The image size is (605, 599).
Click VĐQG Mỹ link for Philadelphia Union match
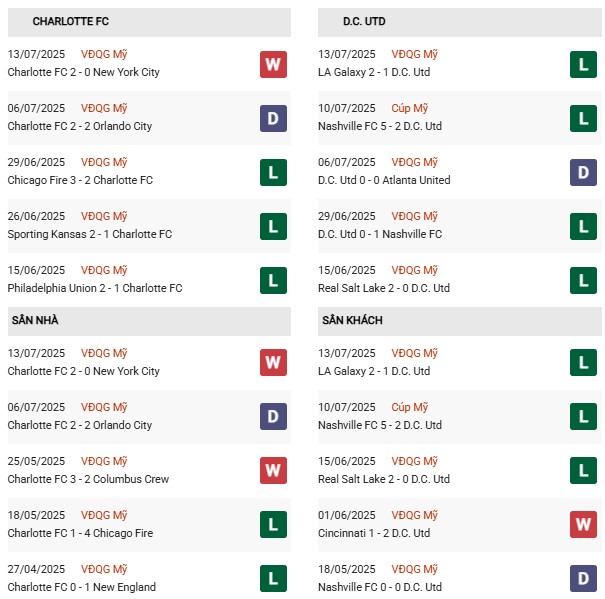pos(105,270)
